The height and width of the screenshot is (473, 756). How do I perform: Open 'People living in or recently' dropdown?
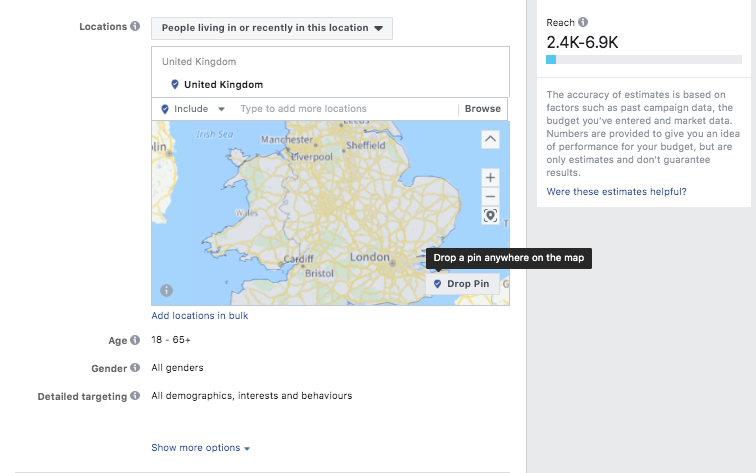click(x=272, y=28)
